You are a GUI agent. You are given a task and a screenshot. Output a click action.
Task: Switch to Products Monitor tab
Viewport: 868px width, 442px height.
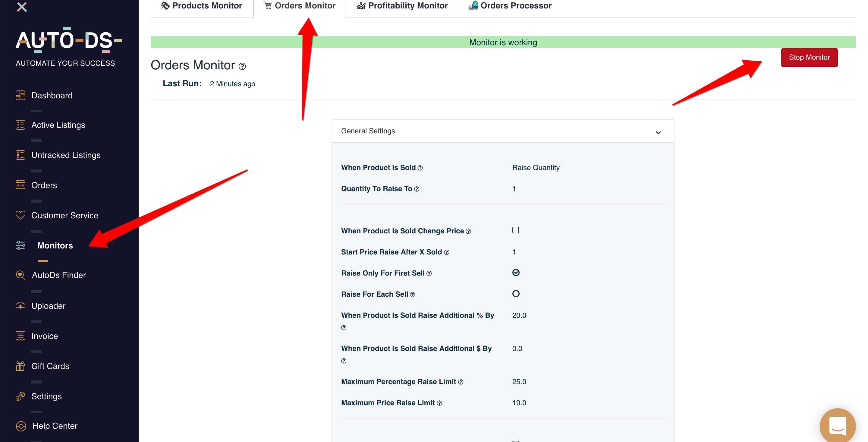202,6
